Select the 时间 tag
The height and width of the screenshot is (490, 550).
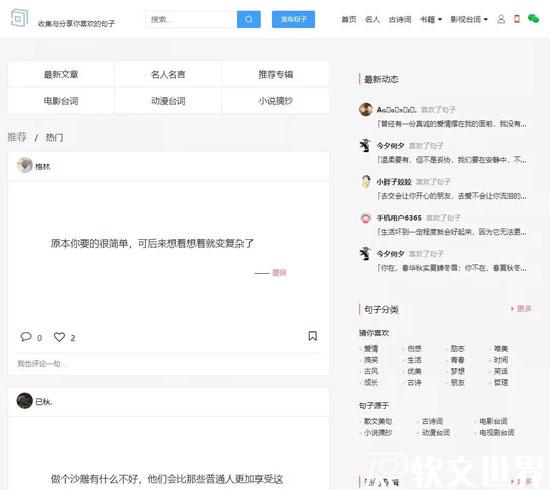click(x=501, y=360)
